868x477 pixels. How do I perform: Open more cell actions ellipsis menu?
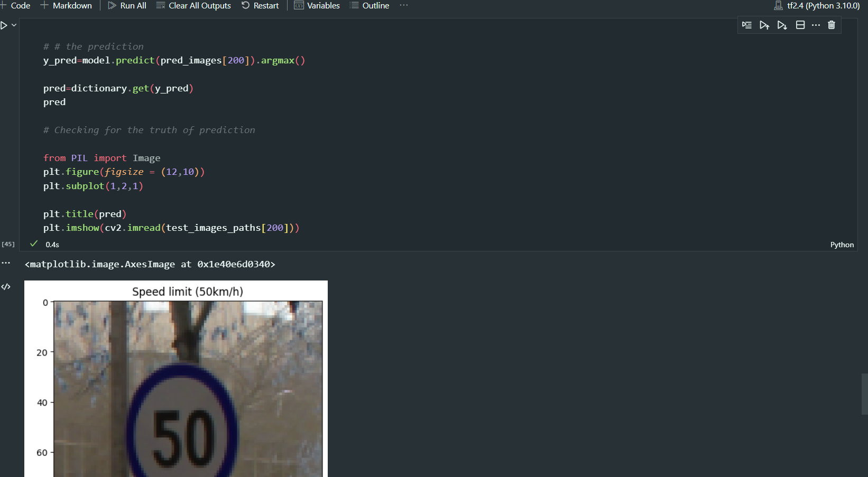(816, 25)
